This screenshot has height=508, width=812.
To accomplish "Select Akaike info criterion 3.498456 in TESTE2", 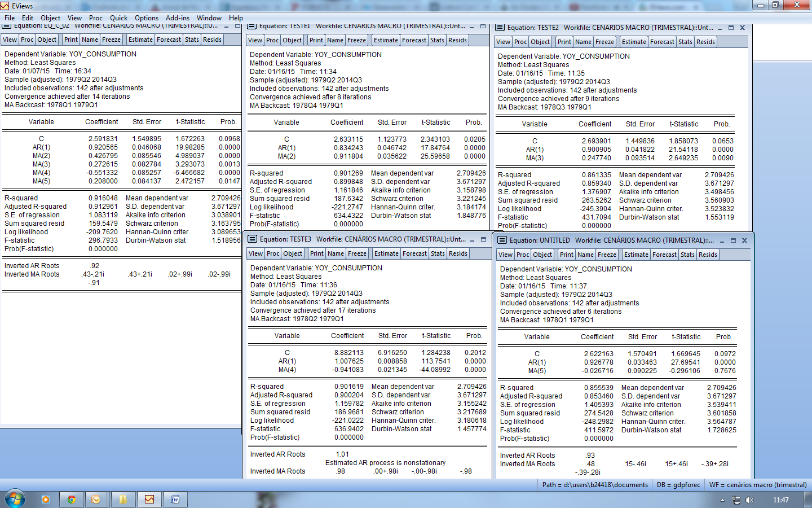I will 720,192.
